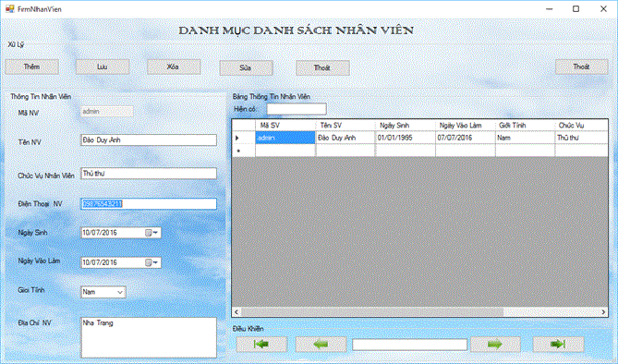Viewport: 618px width, 364px height.
Task: Click the Xóa button
Action: pyautogui.click(x=174, y=67)
